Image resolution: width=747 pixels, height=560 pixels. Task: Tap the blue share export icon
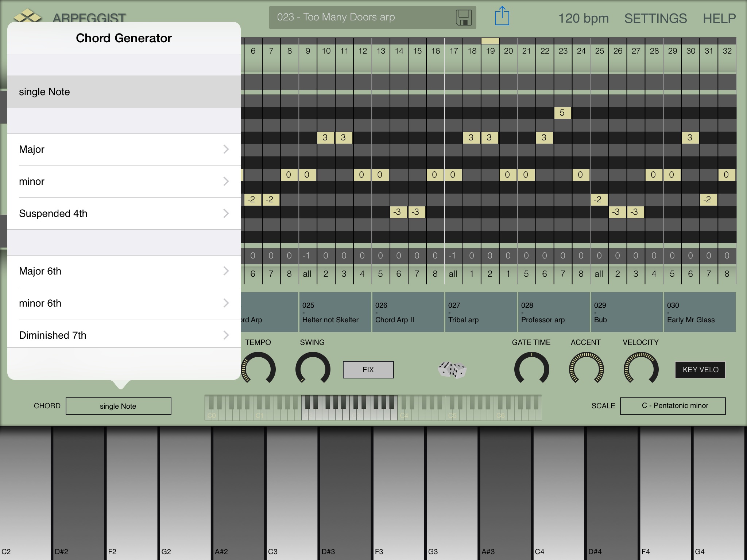[502, 16]
